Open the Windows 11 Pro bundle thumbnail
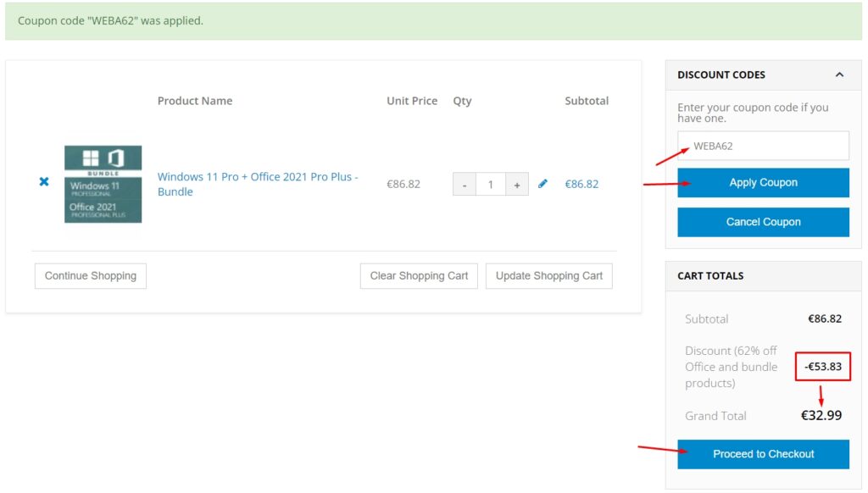This screenshot has height=493, width=868. [x=103, y=185]
